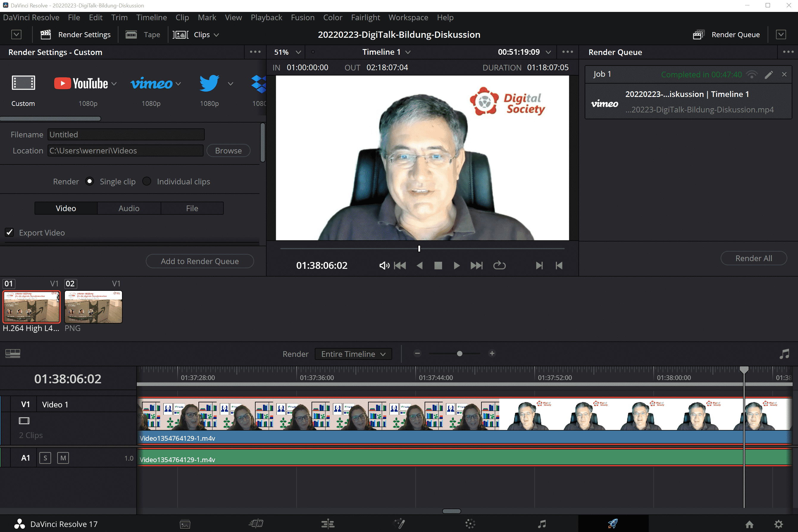Viewport: 798px width, 532px height.
Task: Edit Job 1 with pencil icon
Action: pos(769,74)
